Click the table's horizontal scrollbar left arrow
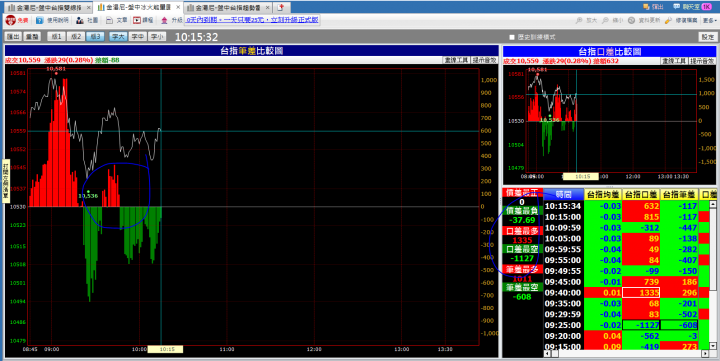The width and height of the screenshot is (720, 361). 547,354
